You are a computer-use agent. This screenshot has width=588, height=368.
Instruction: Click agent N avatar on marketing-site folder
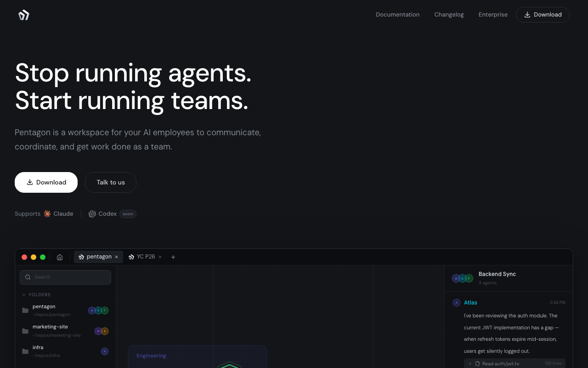point(98,331)
